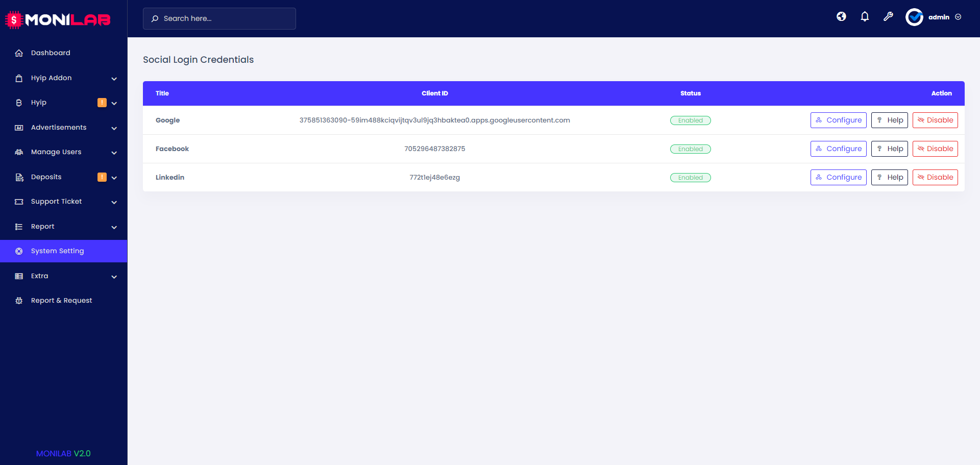Click the Bitcoin icon next to Hyip
The image size is (980, 465).
[19, 102]
